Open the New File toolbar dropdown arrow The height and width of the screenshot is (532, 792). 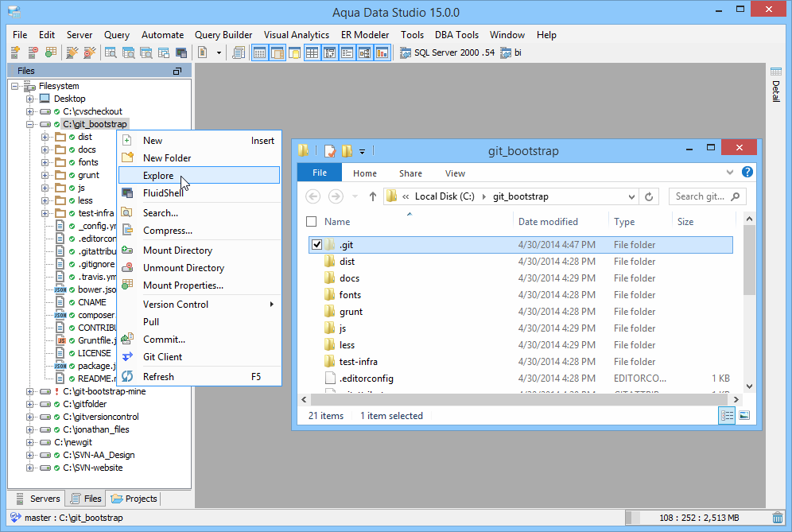point(219,52)
